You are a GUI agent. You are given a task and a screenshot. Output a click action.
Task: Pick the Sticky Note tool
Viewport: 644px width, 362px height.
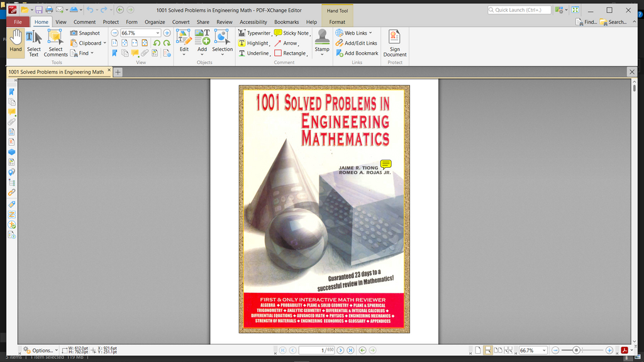(x=292, y=33)
